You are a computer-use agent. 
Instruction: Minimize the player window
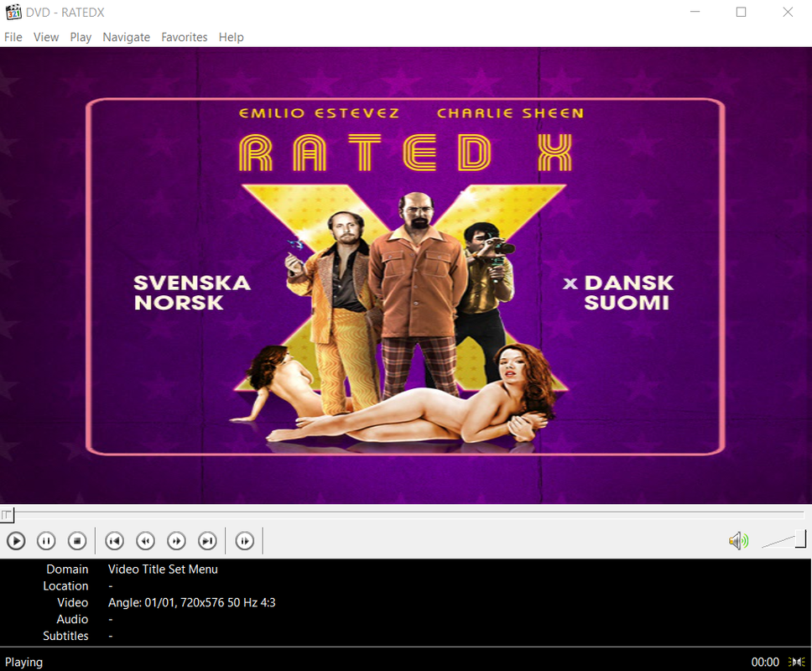coord(695,12)
